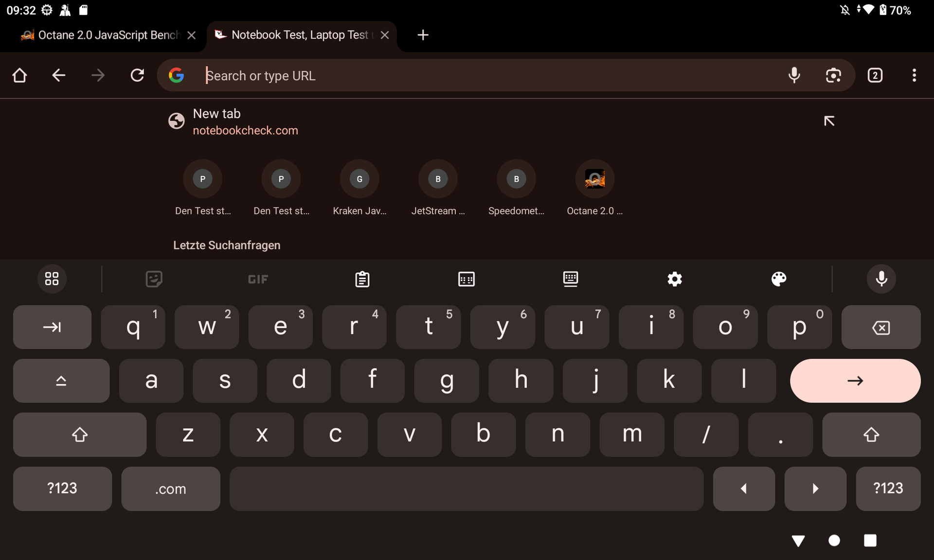Toggle left shift key

click(79, 435)
